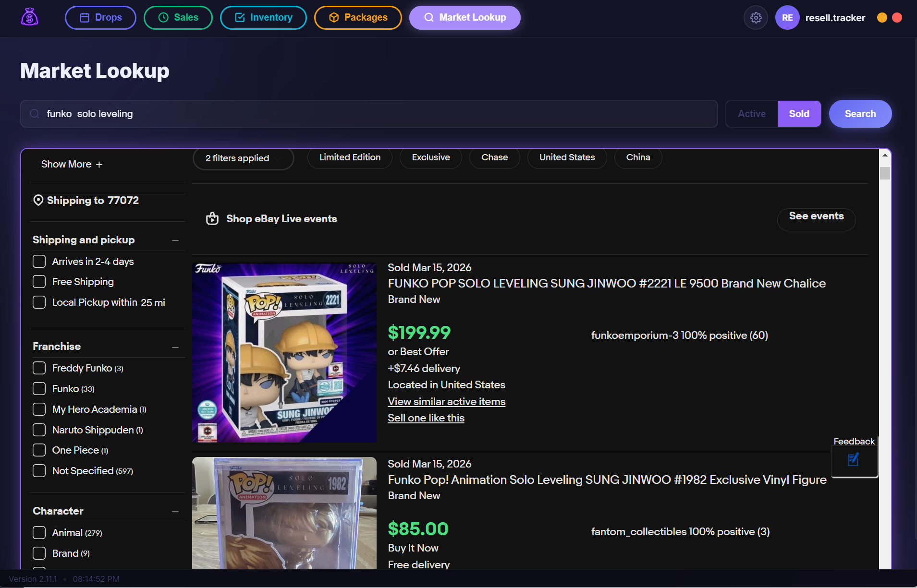This screenshot has width=917, height=588.
Task: Click the RE user avatar
Action: 787,18
